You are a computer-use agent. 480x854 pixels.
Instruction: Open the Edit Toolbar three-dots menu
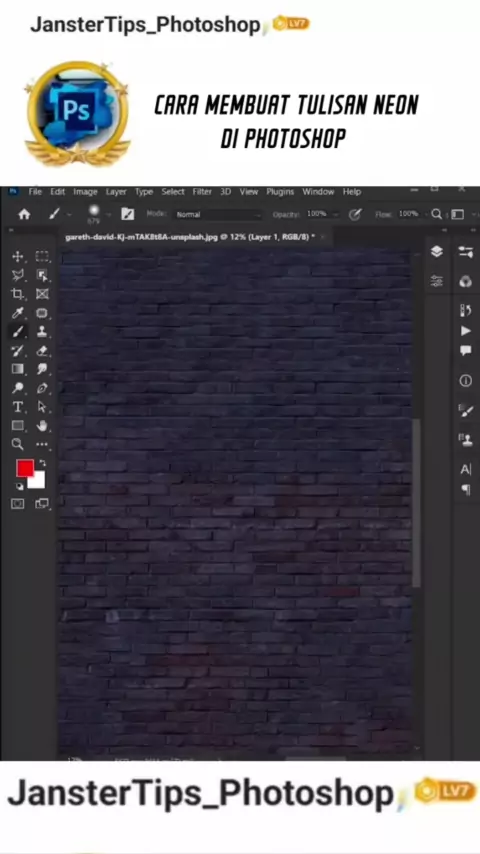42,444
